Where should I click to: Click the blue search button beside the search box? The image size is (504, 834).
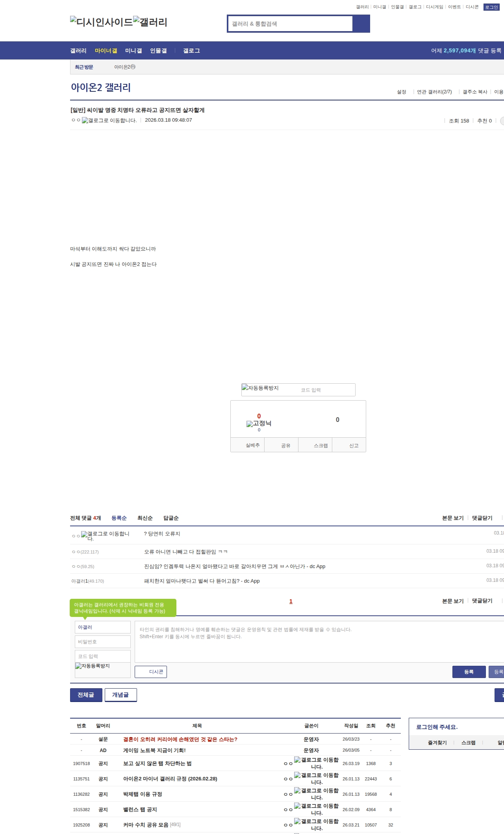(x=361, y=24)
